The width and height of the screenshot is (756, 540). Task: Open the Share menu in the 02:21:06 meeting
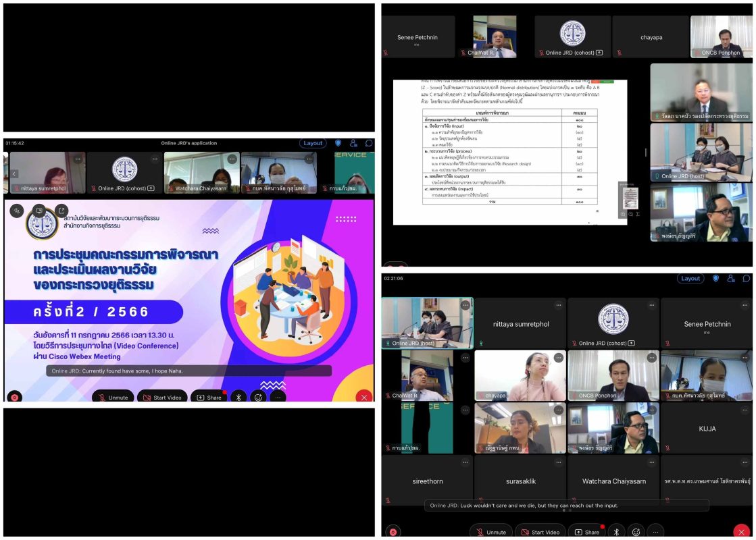[586, 531]
